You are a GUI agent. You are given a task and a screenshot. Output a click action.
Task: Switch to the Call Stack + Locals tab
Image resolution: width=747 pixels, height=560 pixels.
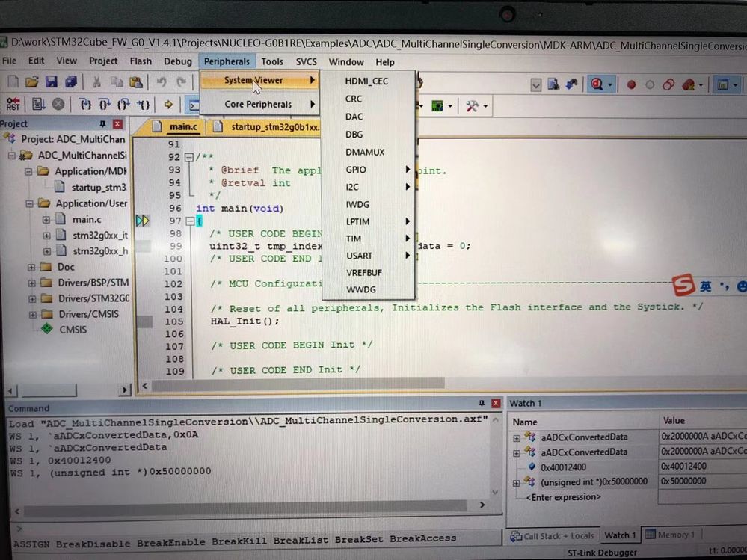tap(553, 536)
